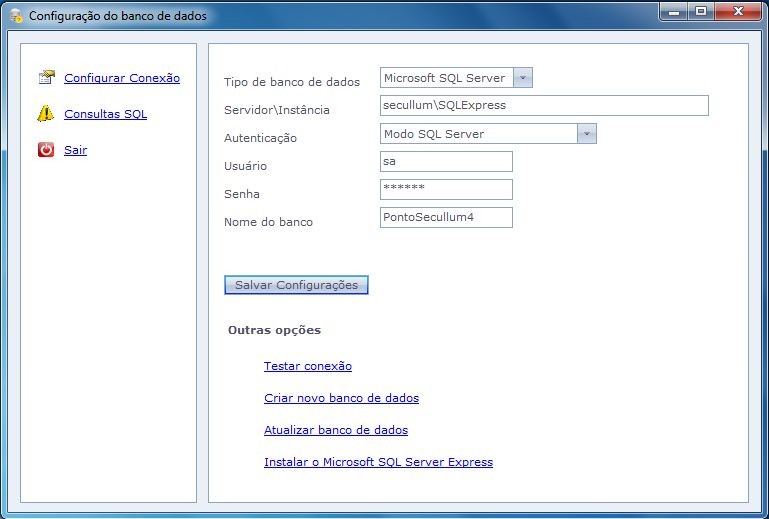Click the yellow warning Consultas SQL icon

[46, 114]
